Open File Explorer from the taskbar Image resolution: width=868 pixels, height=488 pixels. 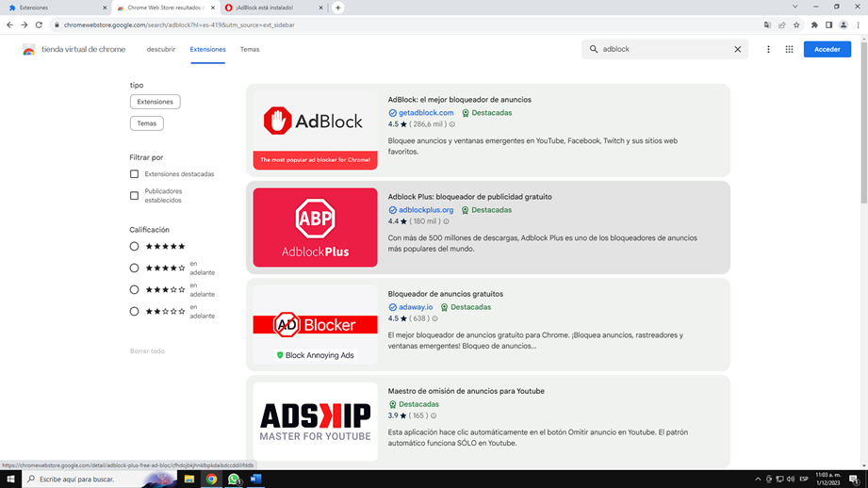(x=189, y=480)
